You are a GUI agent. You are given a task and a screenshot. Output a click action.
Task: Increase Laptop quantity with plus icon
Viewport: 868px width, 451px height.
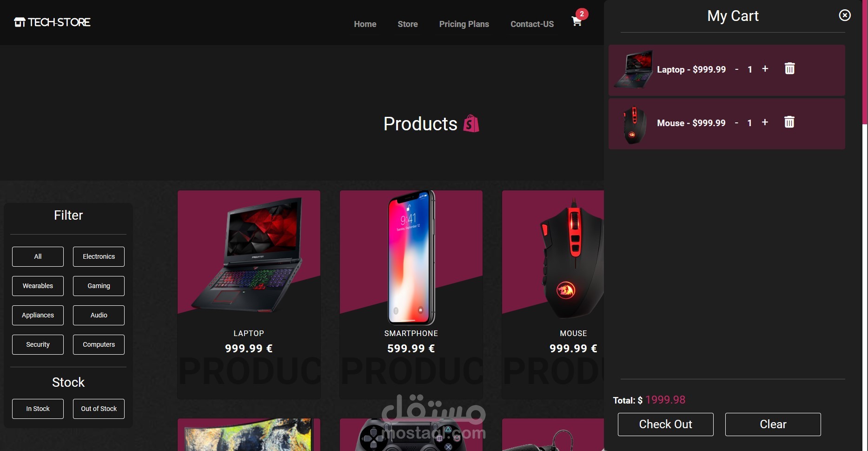(765, 69)
